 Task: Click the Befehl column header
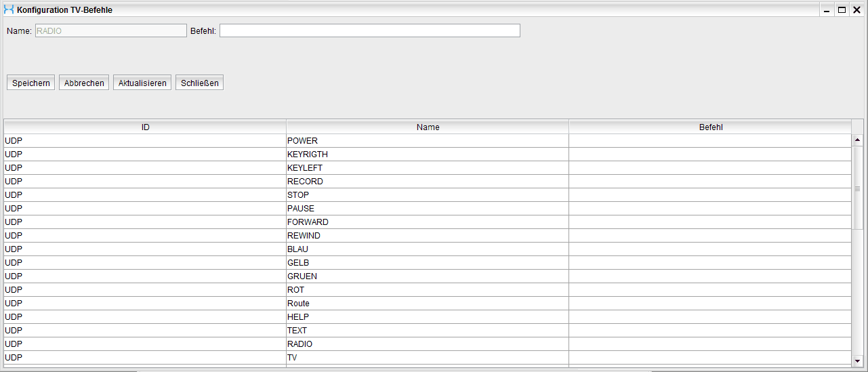(x=710, y=127)
